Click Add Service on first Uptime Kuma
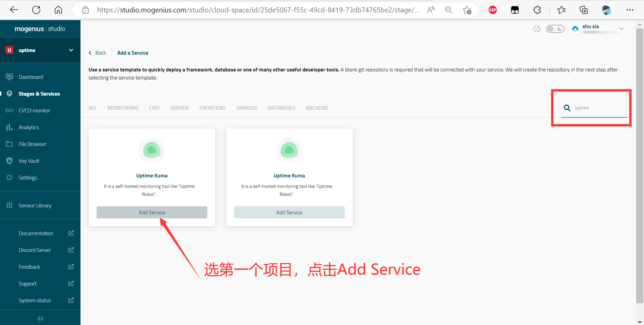 (x=152, y=212)
